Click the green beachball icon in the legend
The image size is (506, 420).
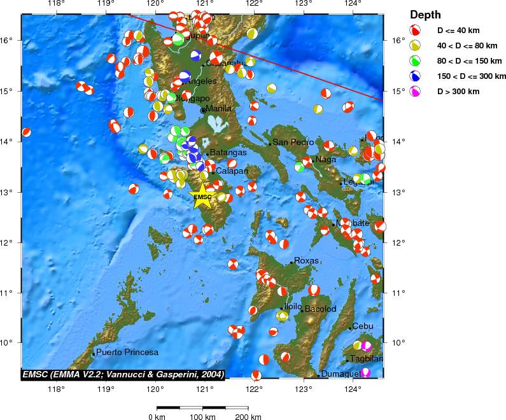[x=415, y=60]
